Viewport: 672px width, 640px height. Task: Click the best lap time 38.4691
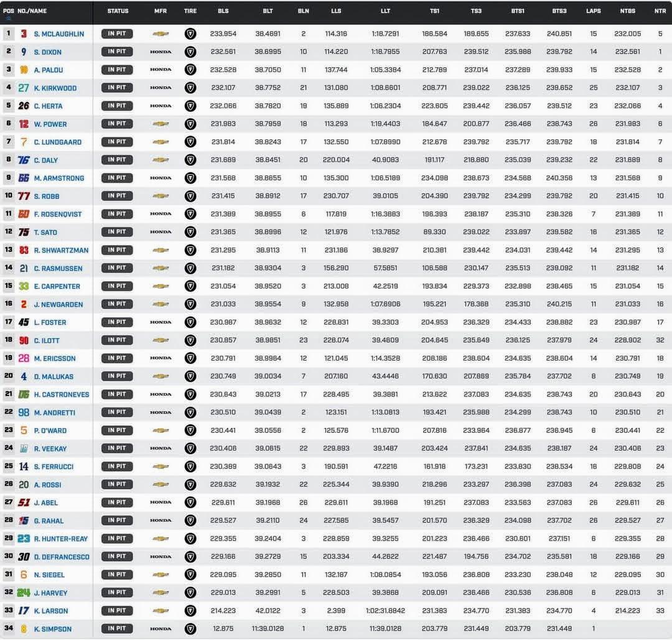click(268, 34)
